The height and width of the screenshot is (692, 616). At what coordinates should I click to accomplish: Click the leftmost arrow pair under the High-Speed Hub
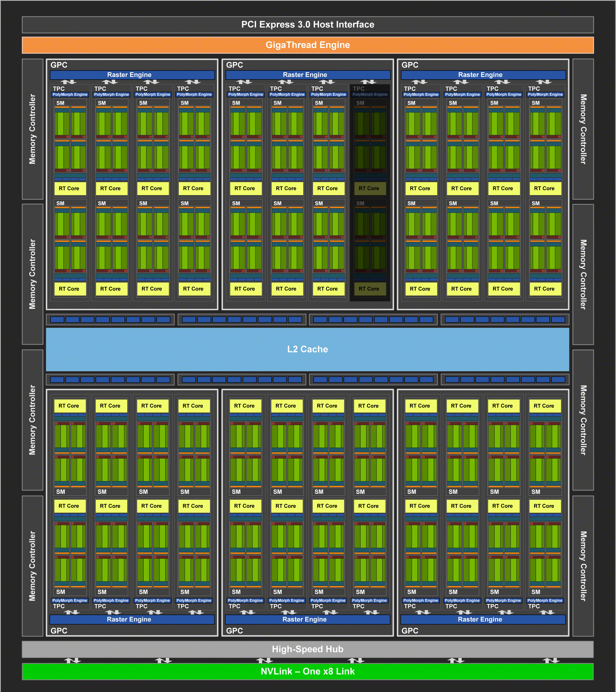pyautogui.click(x=72, y=660)
